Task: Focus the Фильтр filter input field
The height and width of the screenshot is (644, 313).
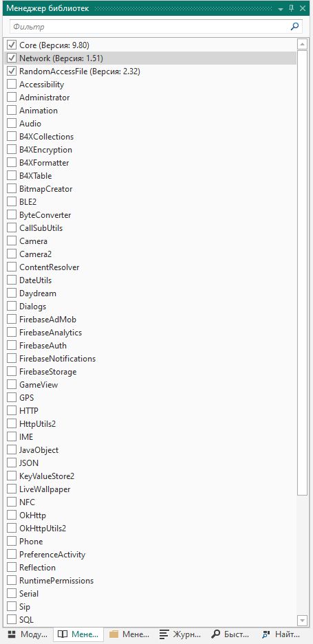Action: pos(150,27)
